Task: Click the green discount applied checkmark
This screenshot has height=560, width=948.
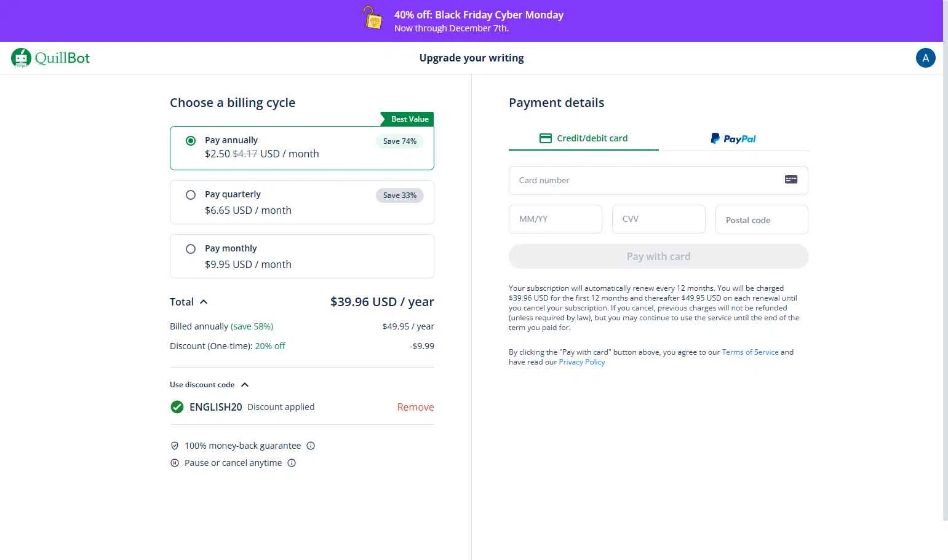Action: (x=177, y=407)
